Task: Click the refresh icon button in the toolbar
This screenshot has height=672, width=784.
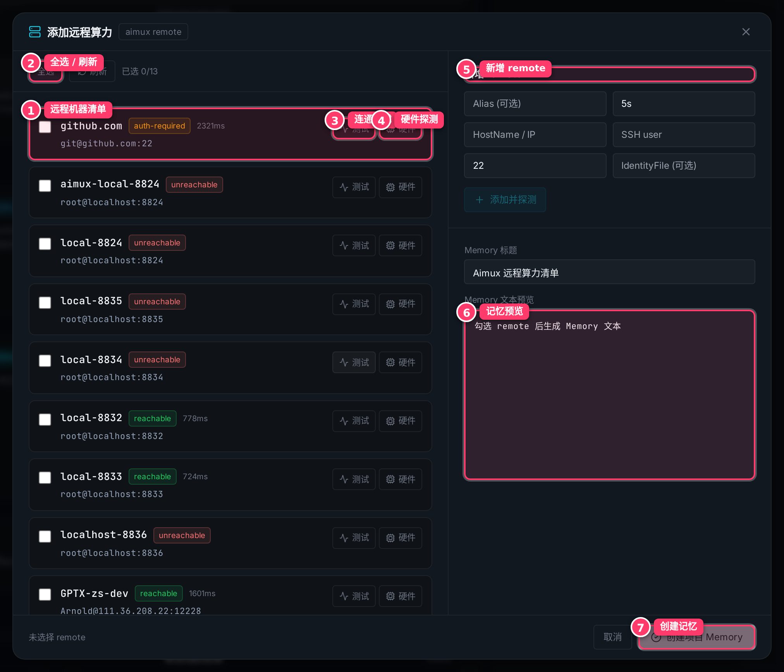Action: point(92,72)
